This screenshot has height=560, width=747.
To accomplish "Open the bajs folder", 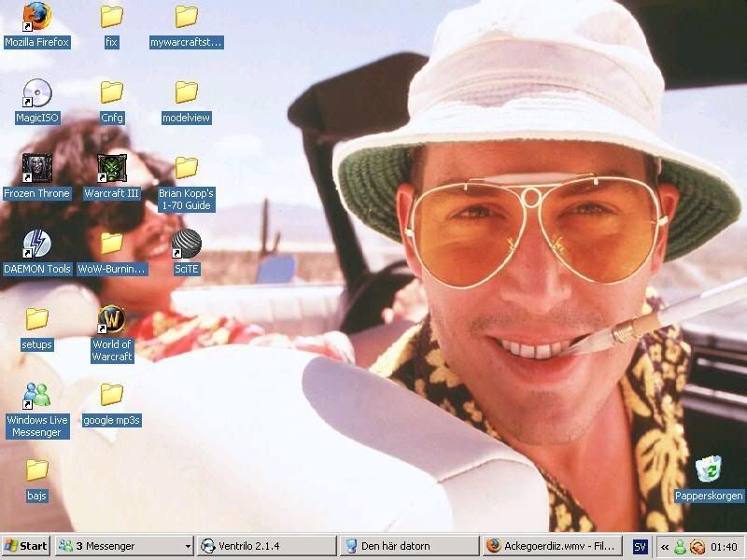I will tap(36, 480).
